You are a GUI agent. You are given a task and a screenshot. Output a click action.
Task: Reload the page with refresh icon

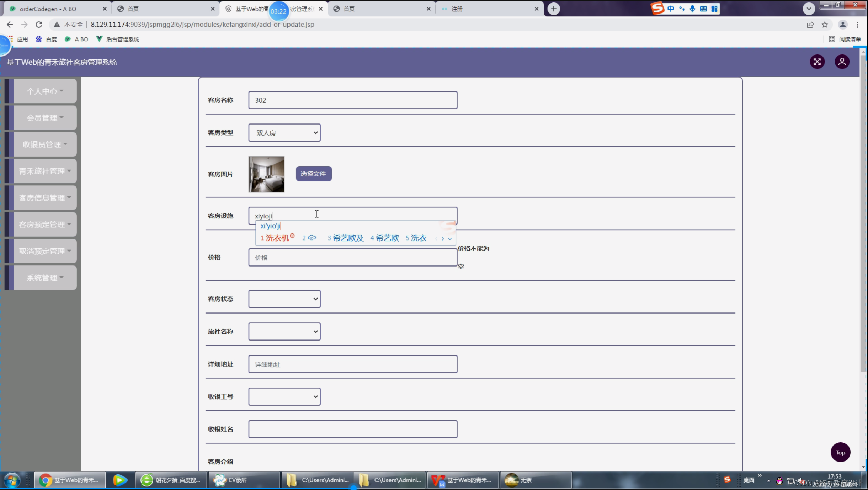(39, 25)
